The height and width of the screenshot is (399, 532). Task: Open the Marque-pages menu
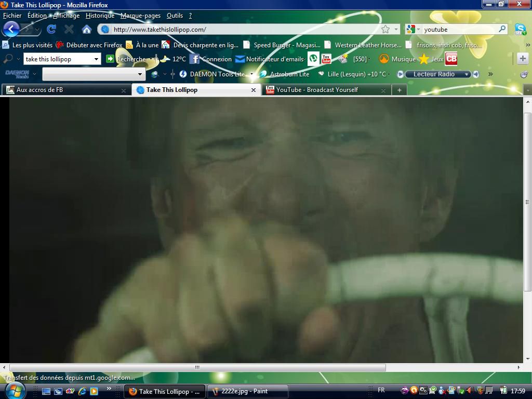(140, 16)
